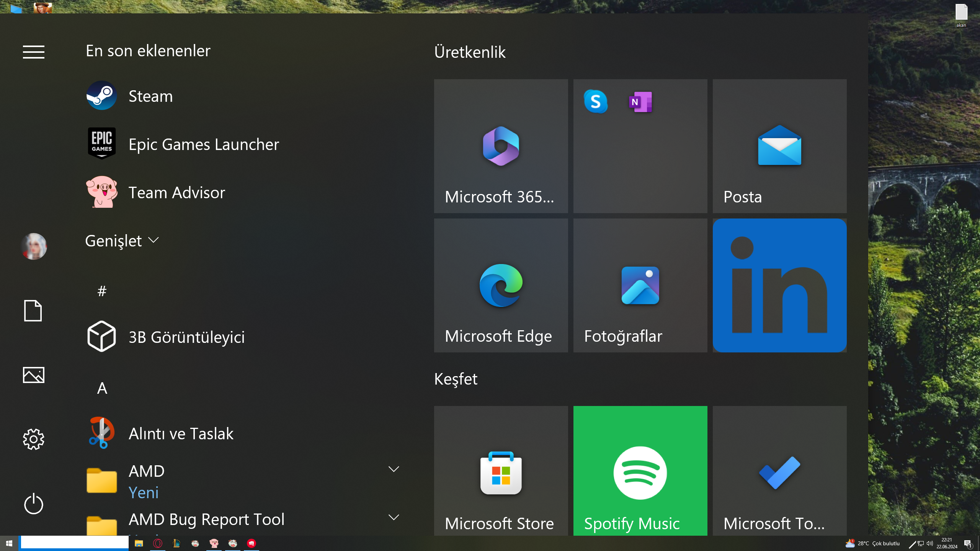
Task: Launch Alıntı ve Taslak snipping tool
Action: (x=243, y=433)
